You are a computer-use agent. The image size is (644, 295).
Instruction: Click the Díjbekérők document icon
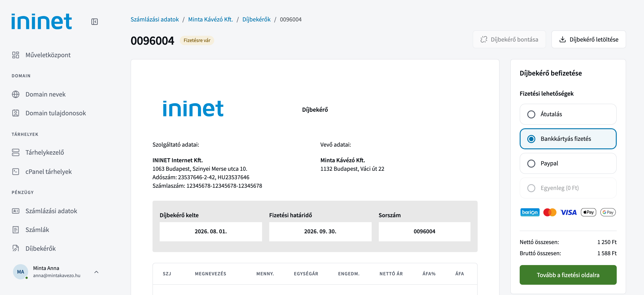point(15,248)
